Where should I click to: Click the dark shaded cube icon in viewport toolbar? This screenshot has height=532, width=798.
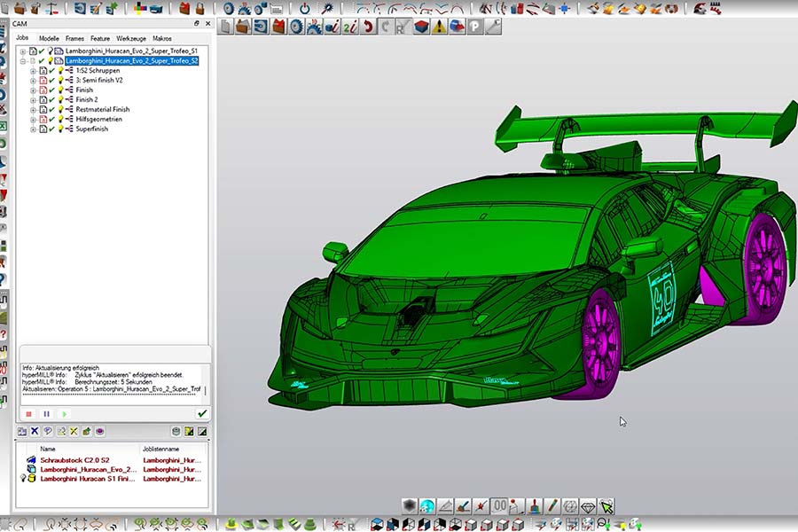[410, 506]
